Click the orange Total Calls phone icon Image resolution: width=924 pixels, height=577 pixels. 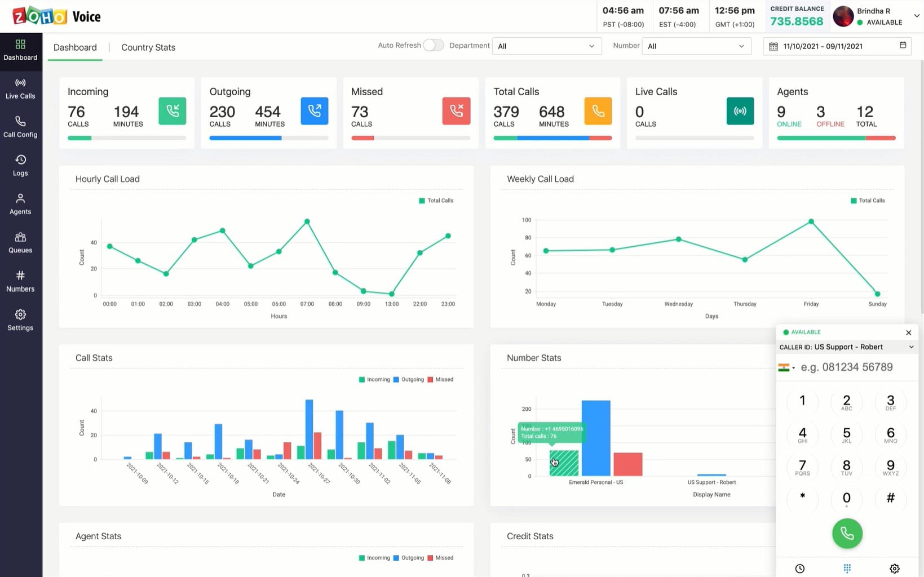click(x=598, y=111)
